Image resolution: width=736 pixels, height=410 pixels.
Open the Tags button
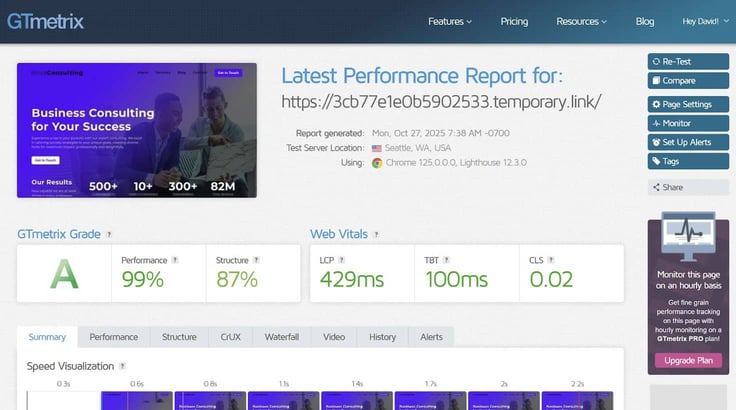point(688,161)
